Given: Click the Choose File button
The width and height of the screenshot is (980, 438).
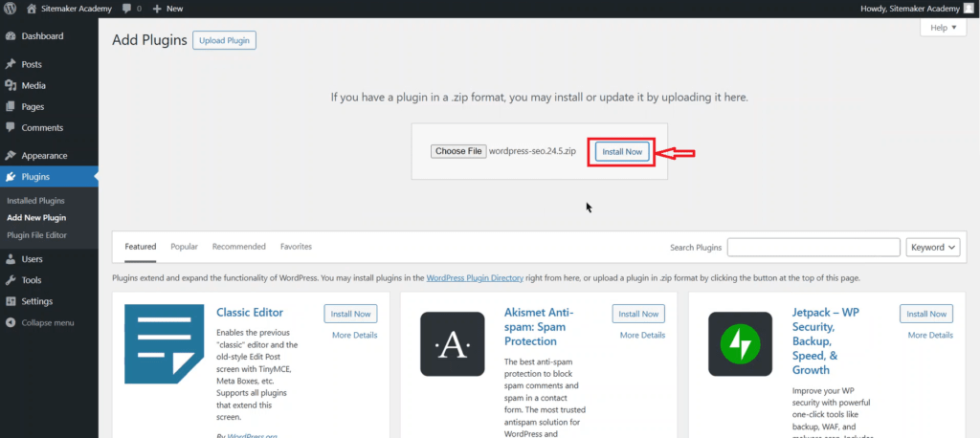Looking at the screenshot, I should point(458,151).
